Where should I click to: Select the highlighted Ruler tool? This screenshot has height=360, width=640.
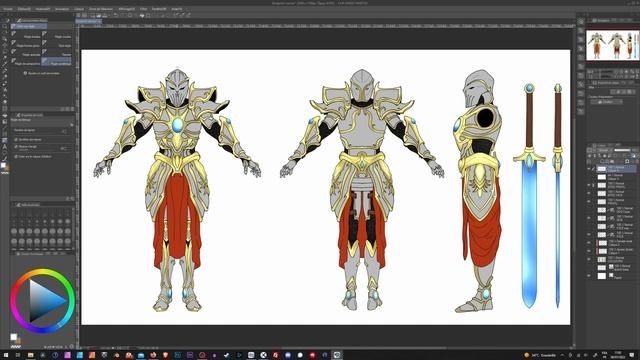5,140
